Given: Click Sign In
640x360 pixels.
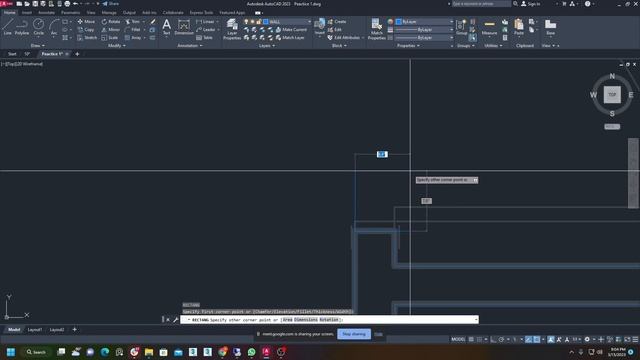Looking at the screenshot, I should click(531, 4).
